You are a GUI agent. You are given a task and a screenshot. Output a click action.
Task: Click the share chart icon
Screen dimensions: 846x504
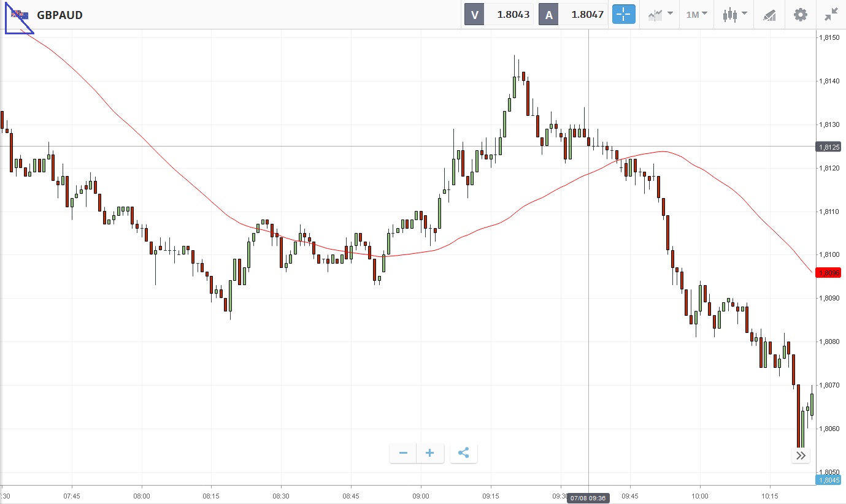coord(464,453)
